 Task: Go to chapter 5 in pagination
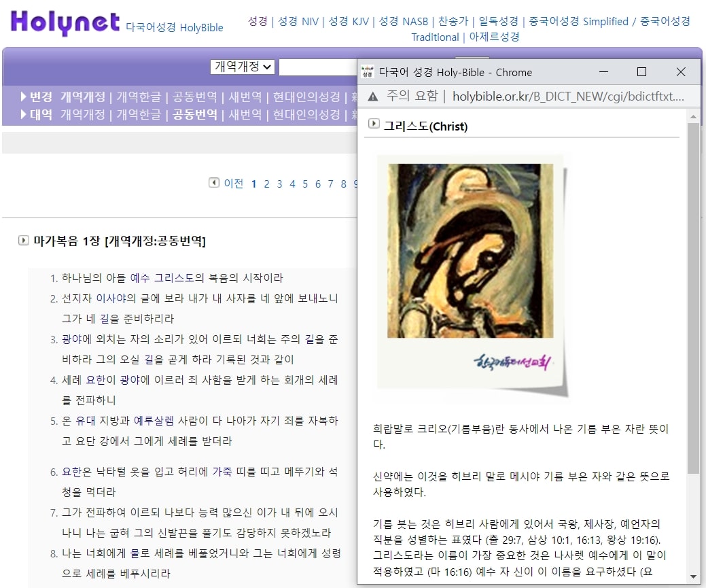pos(305,184)
